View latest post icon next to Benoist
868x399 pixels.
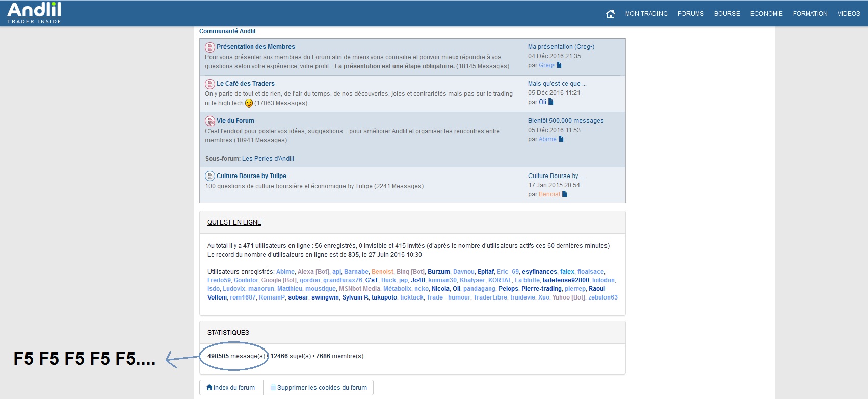point(564,194)
